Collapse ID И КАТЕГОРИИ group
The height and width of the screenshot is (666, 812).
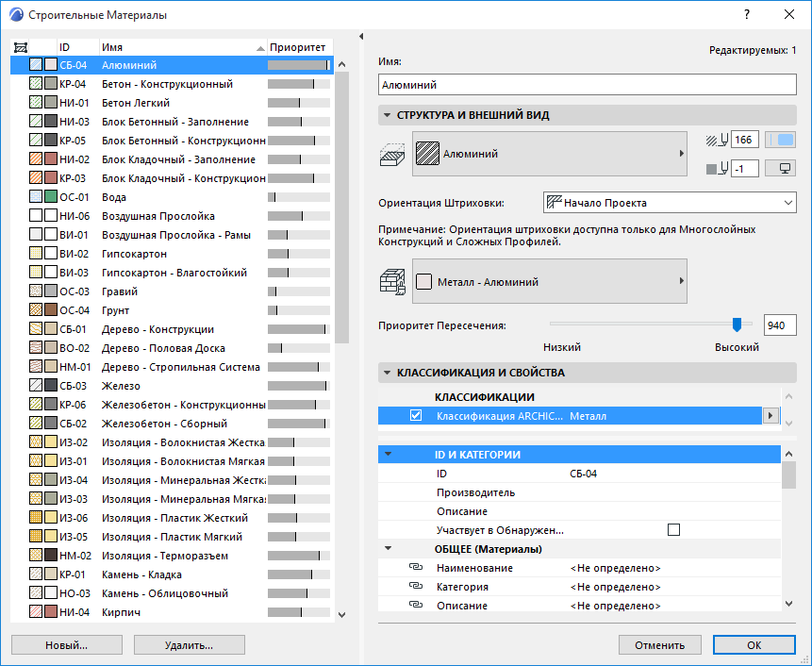[388, 454]
